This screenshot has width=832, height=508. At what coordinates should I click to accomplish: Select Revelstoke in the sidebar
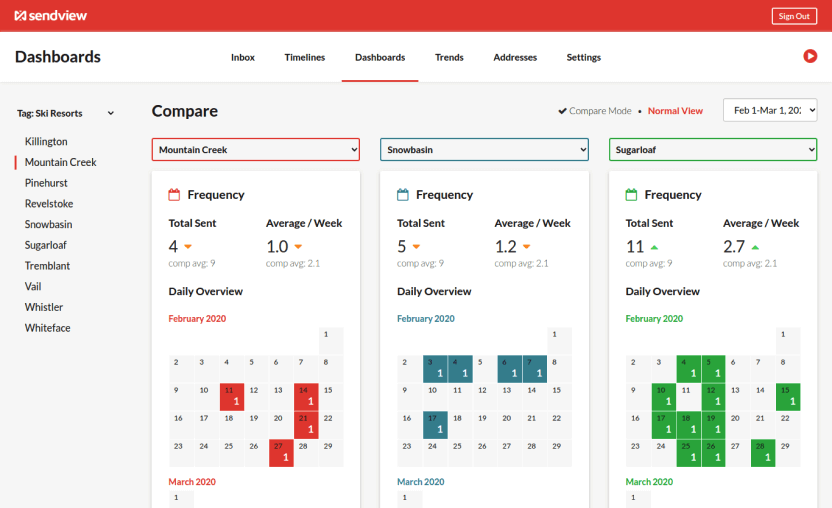click(49, 204)
